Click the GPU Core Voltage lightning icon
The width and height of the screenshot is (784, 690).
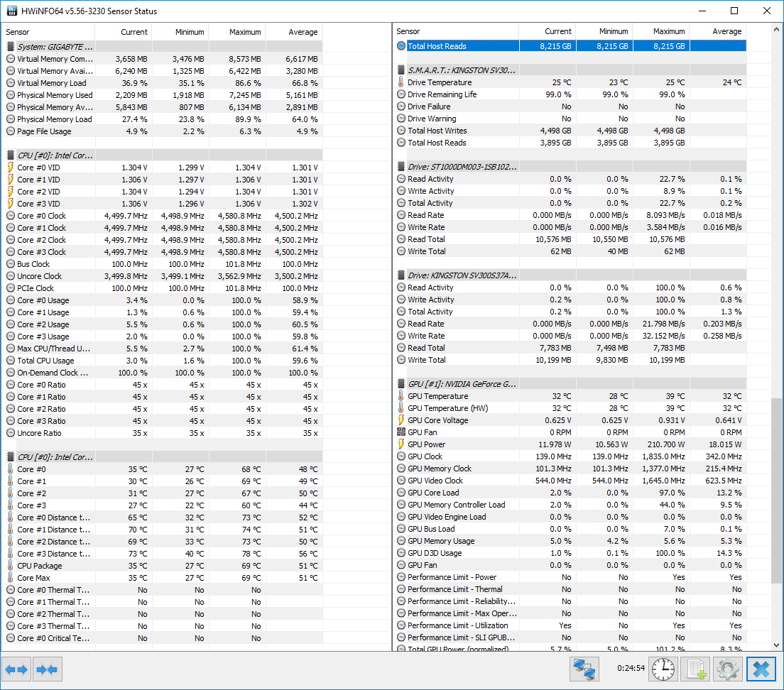pos(401,420)
